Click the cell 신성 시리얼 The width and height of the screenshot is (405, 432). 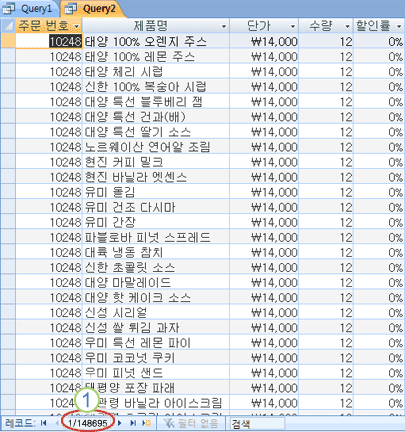[x=156, y=313]
